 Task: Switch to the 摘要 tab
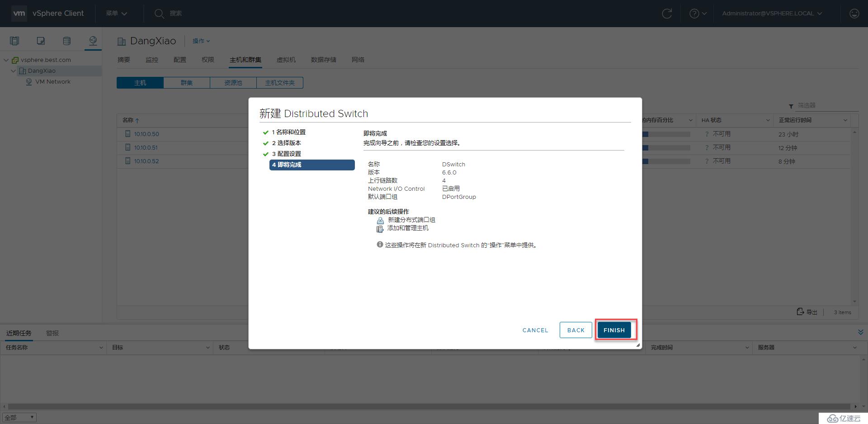click(x=123, y=60)
